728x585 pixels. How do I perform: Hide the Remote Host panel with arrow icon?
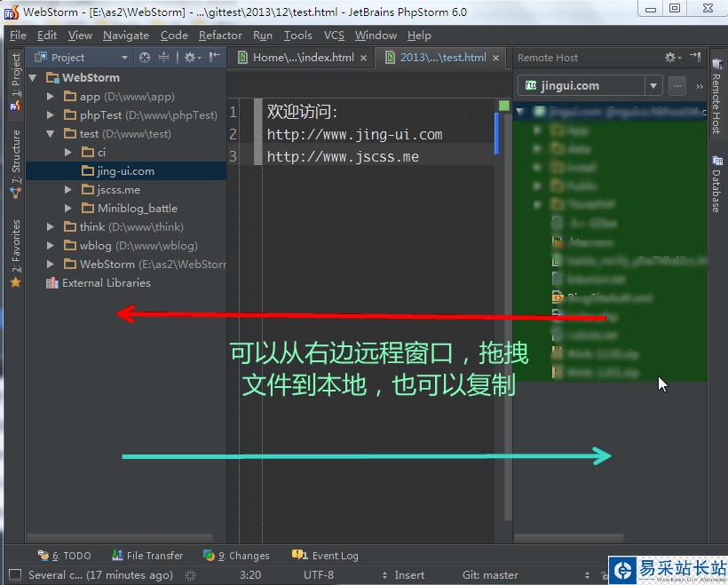[695, 57]
